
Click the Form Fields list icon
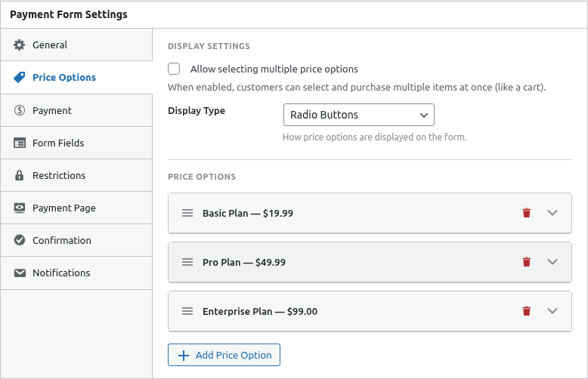point(20,143)
